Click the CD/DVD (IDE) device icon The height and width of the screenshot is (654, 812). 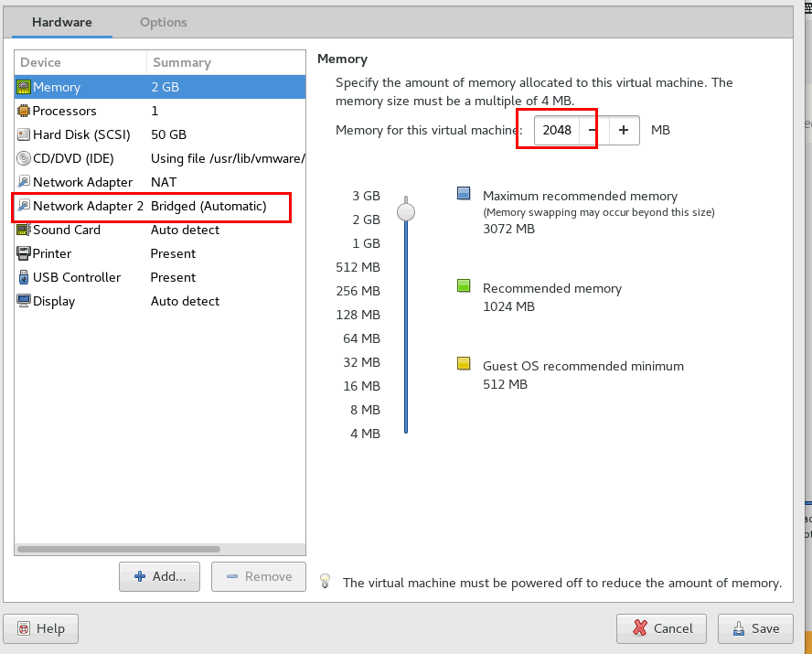coord(23,158)
